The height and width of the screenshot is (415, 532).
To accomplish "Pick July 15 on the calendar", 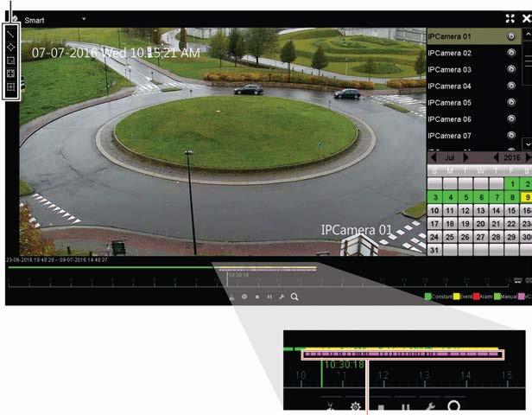I will point(512,211).
